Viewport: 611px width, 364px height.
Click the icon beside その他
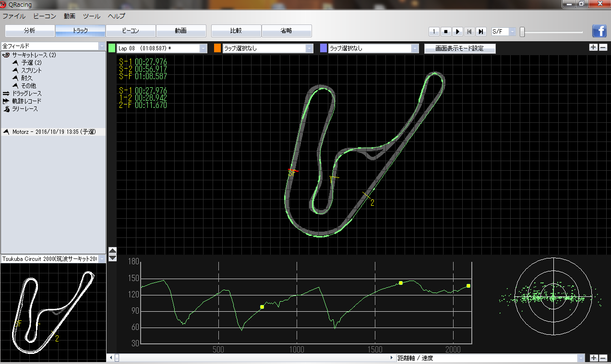15,86
